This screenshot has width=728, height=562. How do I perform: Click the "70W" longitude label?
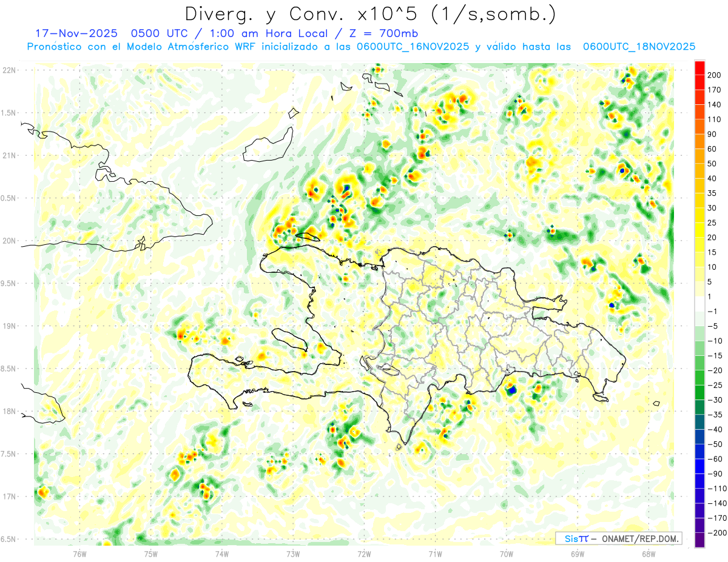pos(506,554)
